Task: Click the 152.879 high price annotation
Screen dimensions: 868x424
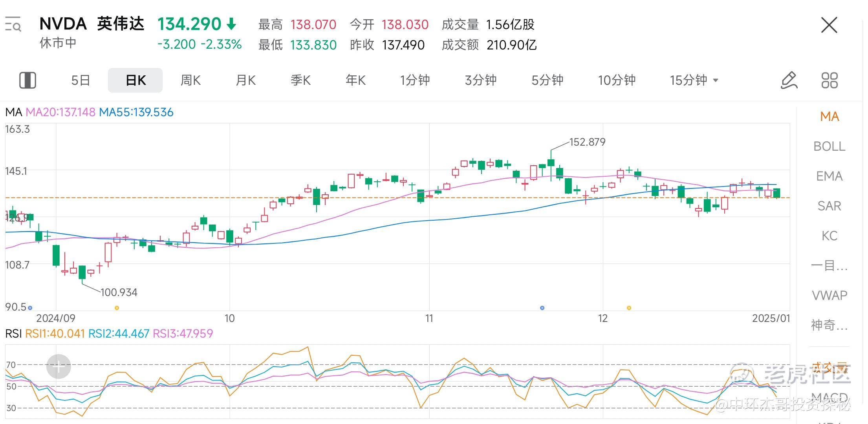Action: pos(587,142)
